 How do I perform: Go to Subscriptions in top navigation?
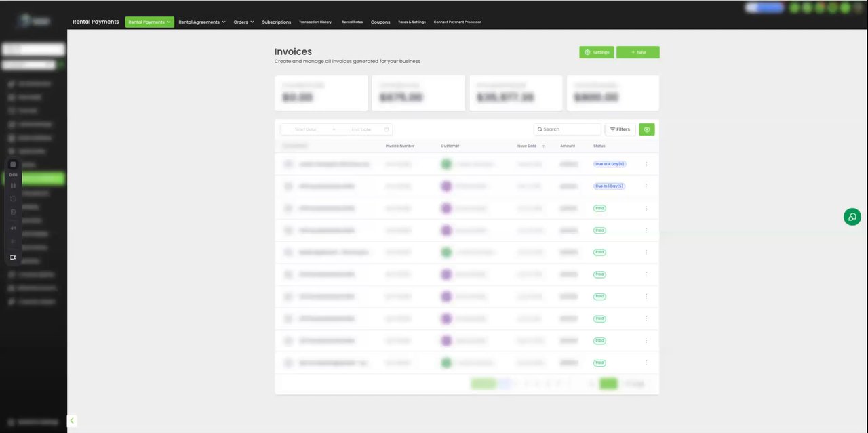tap(277, 22)
